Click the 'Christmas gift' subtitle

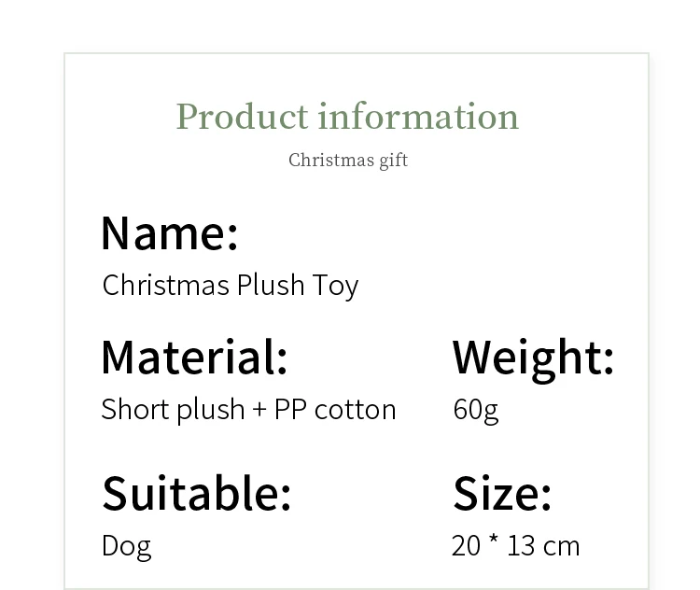(x=348, y=160)
